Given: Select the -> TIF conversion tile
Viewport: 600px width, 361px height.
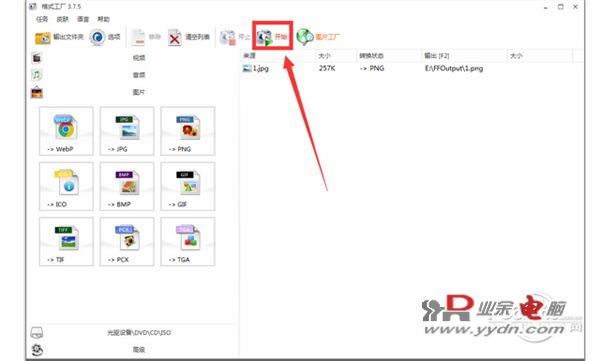Looking at the screenshot, I should pos(66,241).
